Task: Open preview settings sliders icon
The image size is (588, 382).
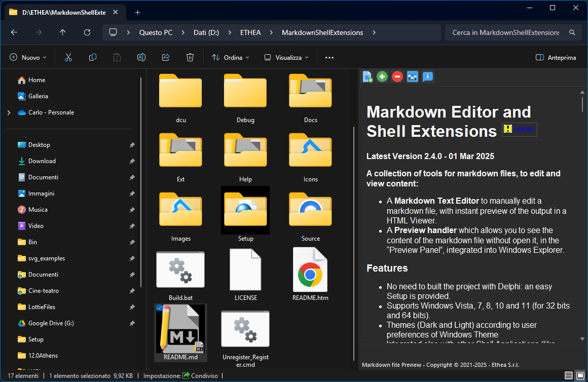Action: point(413,77)
